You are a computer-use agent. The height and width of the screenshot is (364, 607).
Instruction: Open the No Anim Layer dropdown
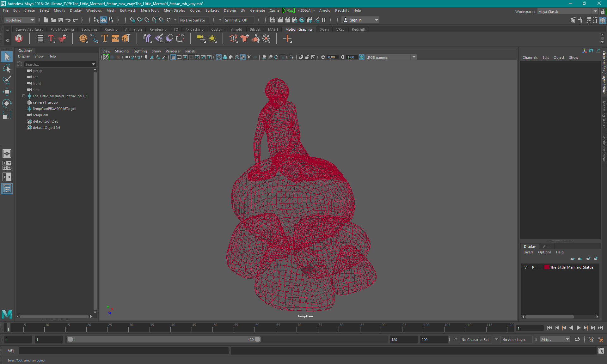pyautogui.click(x=516, y=339)
